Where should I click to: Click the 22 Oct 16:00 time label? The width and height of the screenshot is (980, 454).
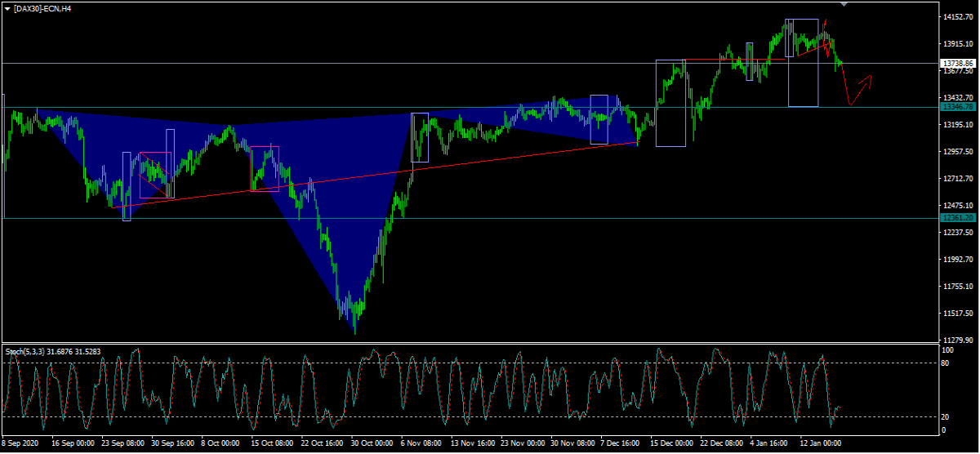click(x=323, y=443)
